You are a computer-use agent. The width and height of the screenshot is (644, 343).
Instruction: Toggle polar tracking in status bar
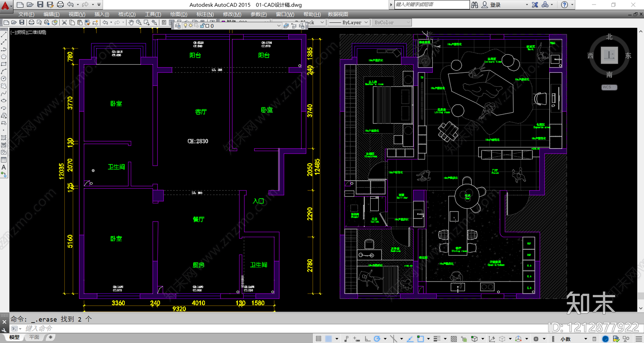(x=377, y=339)
